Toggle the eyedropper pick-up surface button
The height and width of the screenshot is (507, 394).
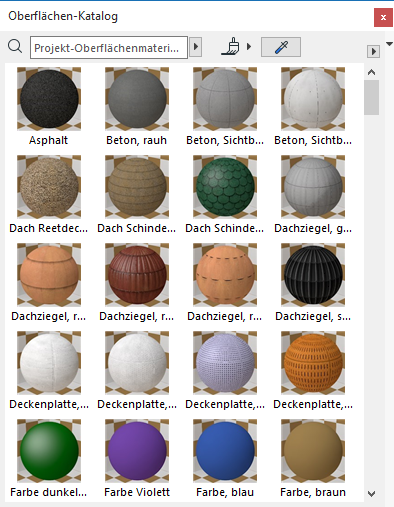click(x=281, y=47)
